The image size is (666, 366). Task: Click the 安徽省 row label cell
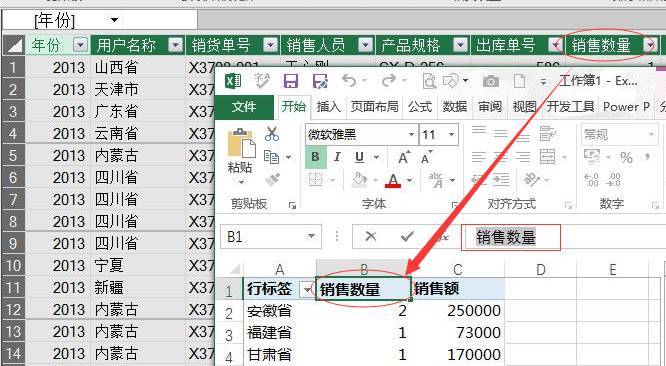(x=280, y=311)
